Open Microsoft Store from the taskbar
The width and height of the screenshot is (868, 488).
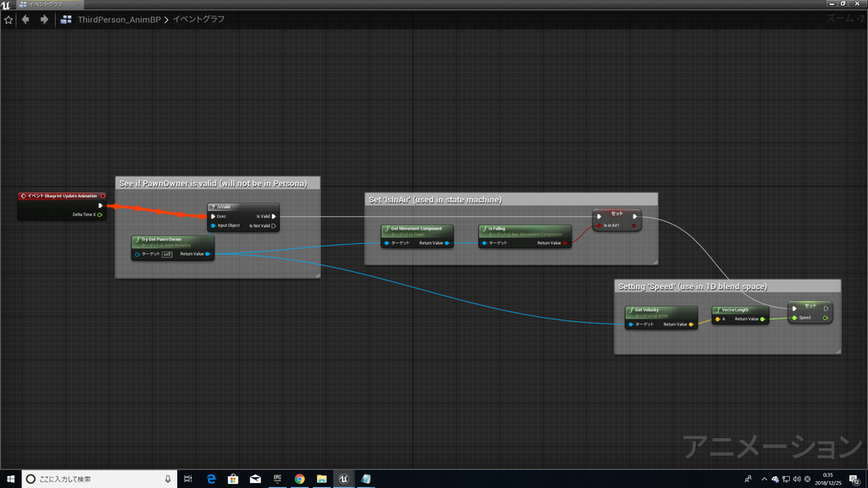233,480
